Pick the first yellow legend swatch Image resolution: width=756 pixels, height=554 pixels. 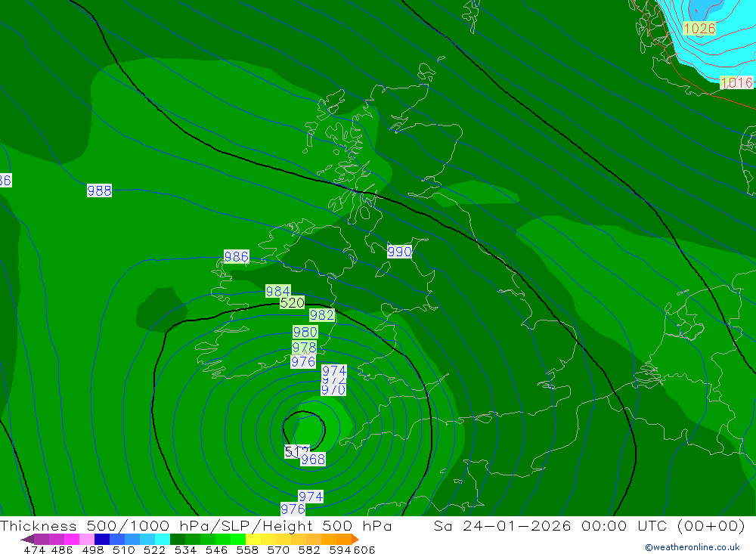pyautogui.click(x=253, y=539)
